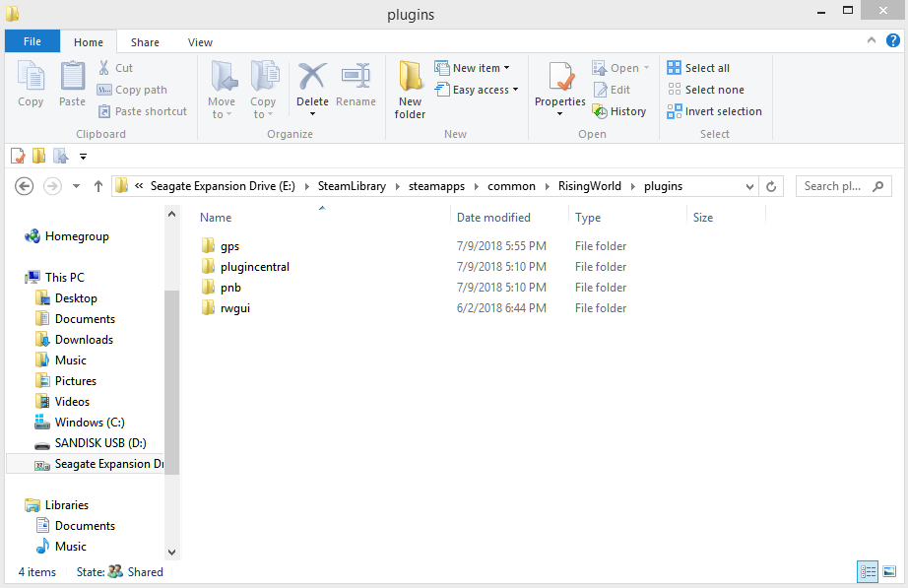The height and width of the screenshot is (588, 908).
Task: Open the File menu tab
Action: point(32,42)
